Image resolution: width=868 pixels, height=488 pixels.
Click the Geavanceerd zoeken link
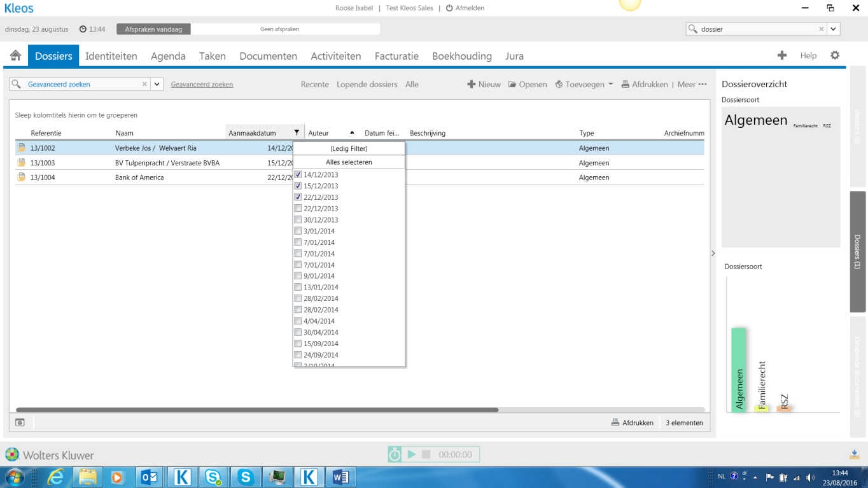[x=202, y=84]
